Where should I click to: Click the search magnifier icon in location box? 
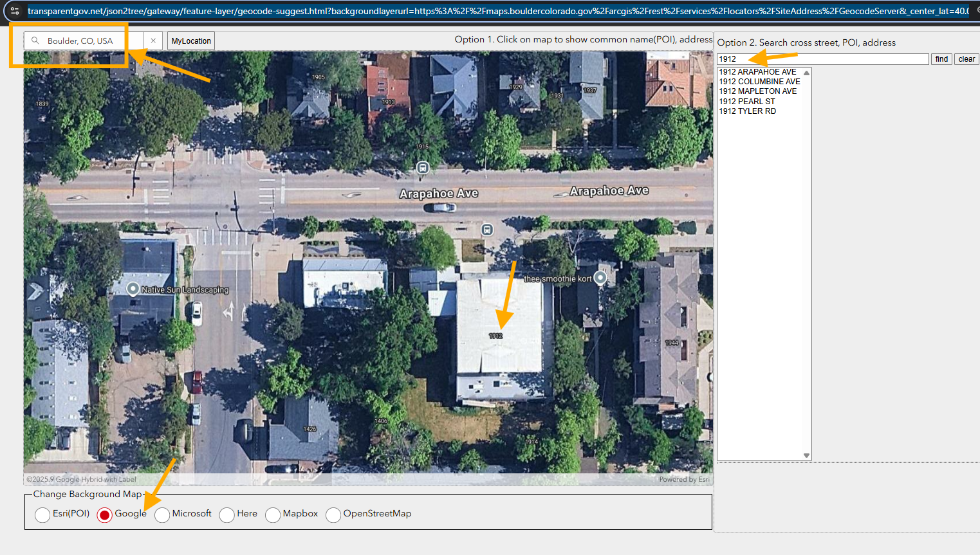coord(35,41)
